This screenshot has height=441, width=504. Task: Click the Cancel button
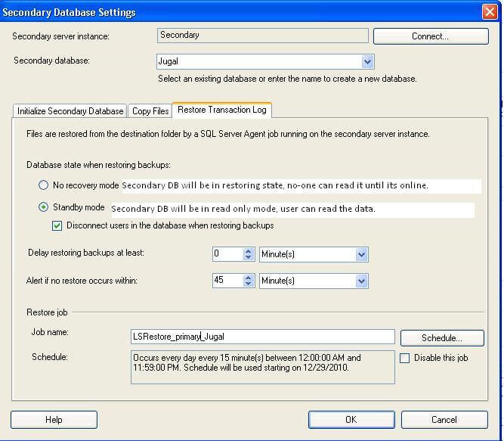(x=444, y=420)
